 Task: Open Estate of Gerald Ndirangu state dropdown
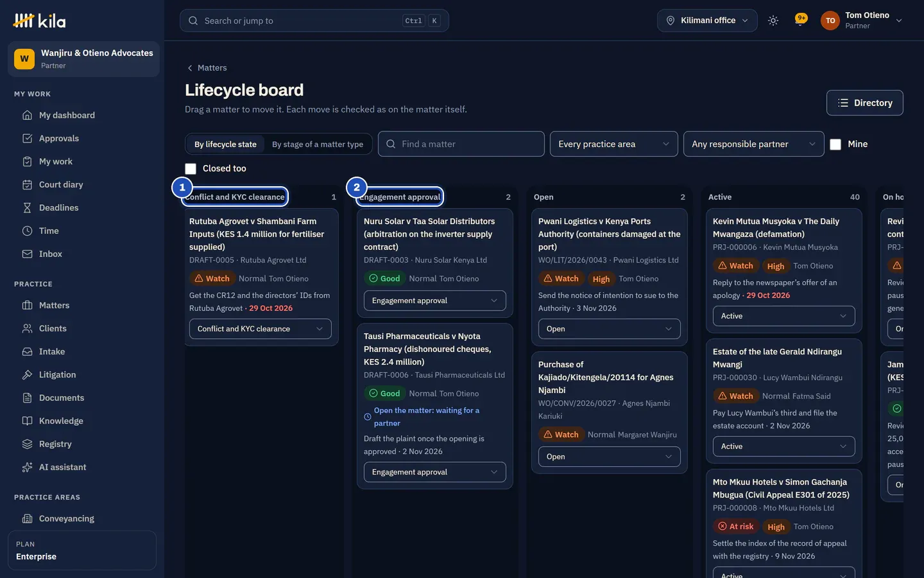[x=784, y=446]
